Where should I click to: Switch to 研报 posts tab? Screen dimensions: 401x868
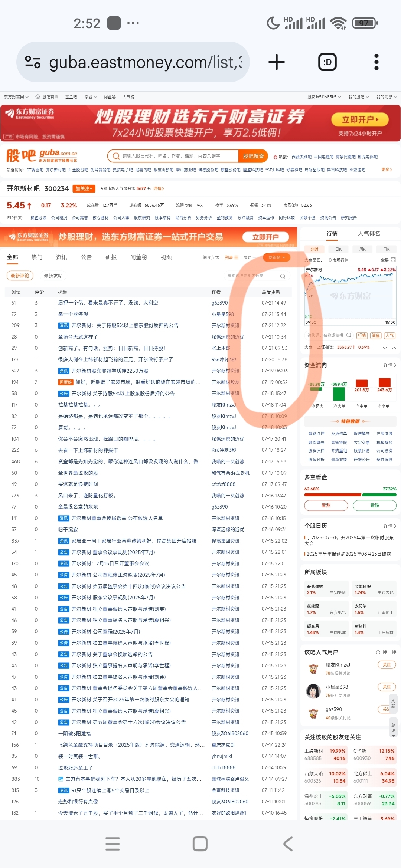[x=111, y=257]
